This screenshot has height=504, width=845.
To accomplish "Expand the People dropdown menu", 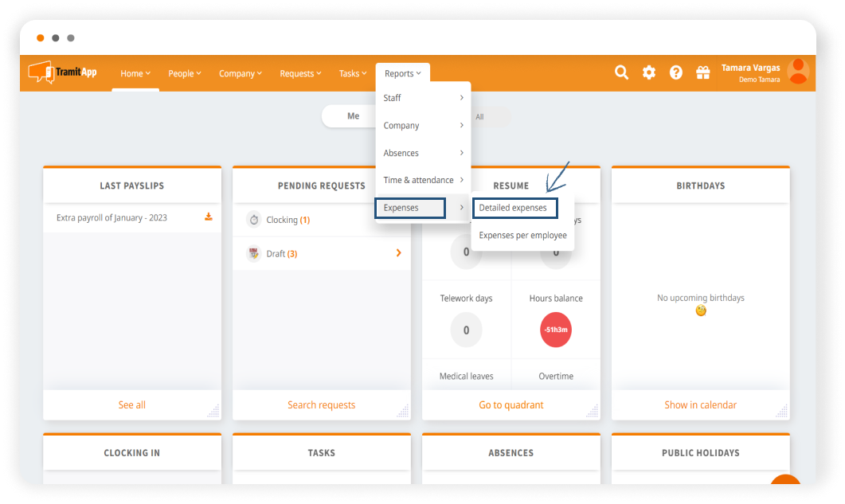I will click(184, 73).
